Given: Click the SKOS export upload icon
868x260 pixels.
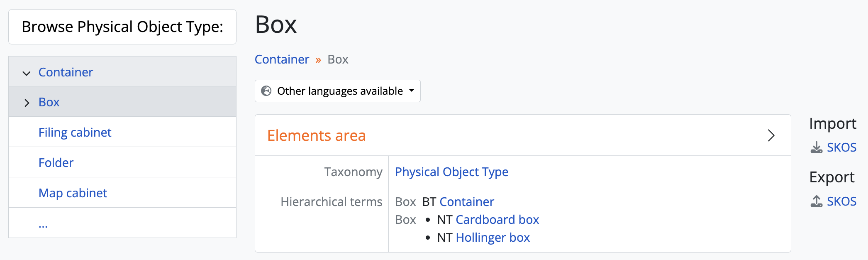Looking at the screenshot, I should (816, 201).
